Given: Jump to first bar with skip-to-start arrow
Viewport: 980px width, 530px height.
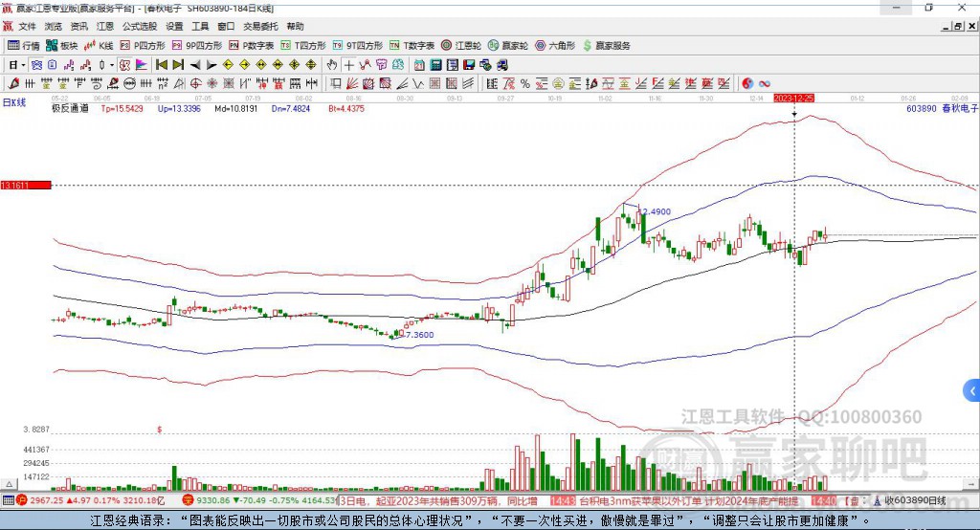Looking at the screenshot, I should coord(161,65).
